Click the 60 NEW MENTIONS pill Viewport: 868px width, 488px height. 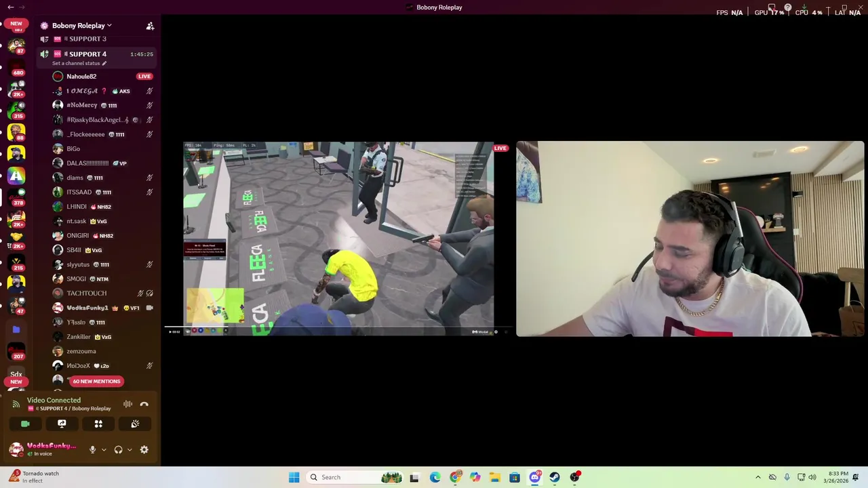tap(96, 381)
